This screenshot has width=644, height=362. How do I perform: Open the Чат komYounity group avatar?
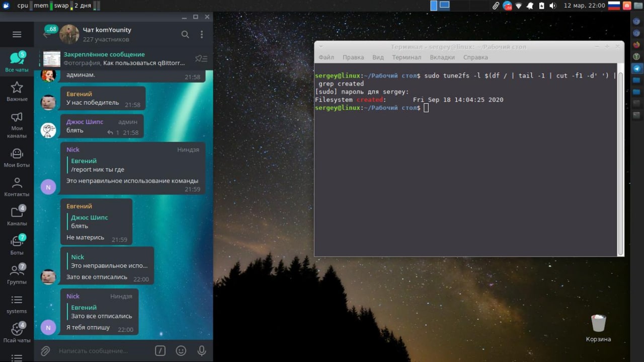tap(69, 34)
